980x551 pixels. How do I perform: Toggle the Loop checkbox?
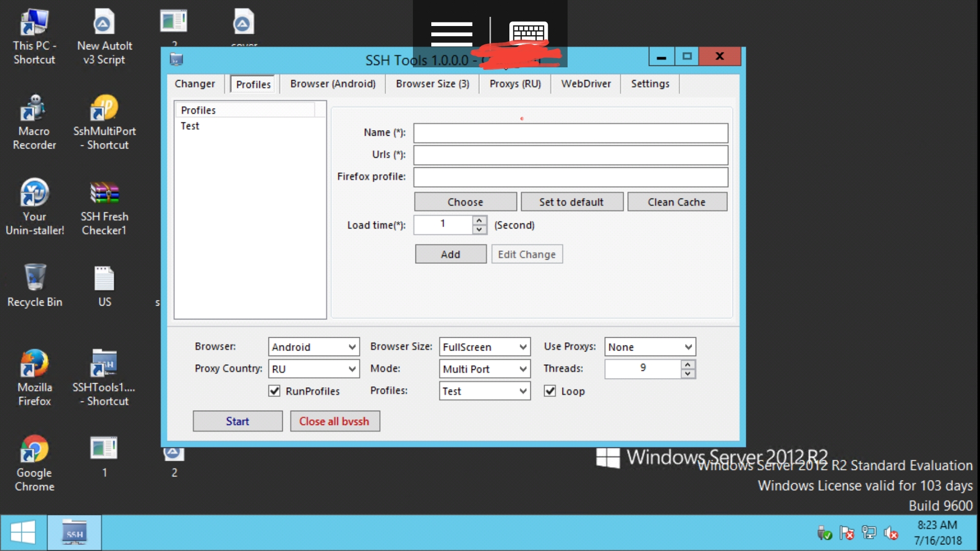[x=550, y=391]
